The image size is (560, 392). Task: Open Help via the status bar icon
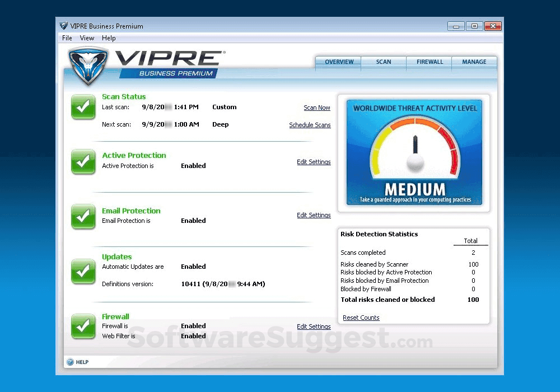[x=69, y=362]
